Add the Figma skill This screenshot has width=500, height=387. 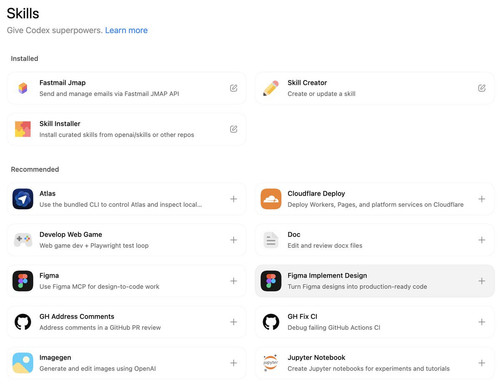click(234, 281)
